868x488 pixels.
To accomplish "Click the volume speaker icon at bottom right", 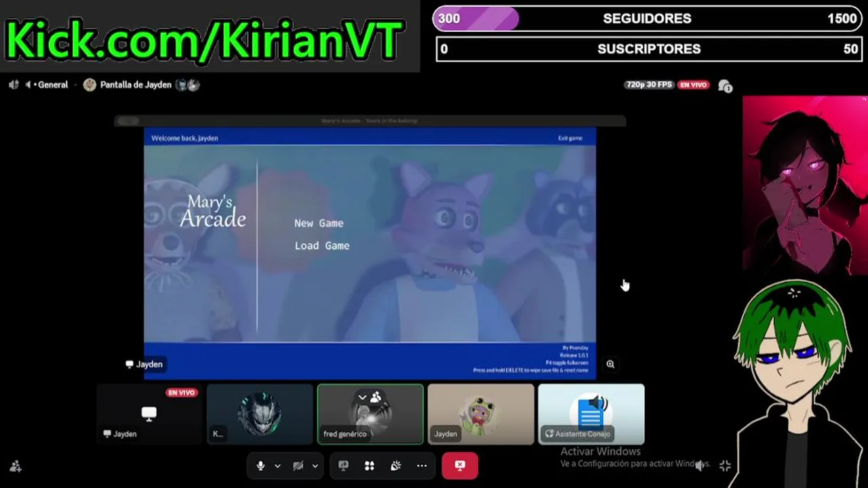I will (699, 466).
